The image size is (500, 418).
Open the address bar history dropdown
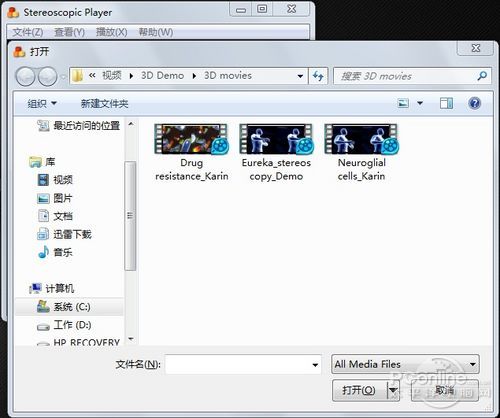coord(300,76)
